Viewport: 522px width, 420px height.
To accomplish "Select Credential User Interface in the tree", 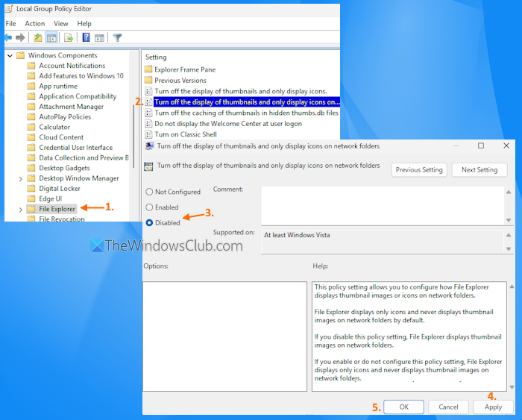I will point(76,148).
